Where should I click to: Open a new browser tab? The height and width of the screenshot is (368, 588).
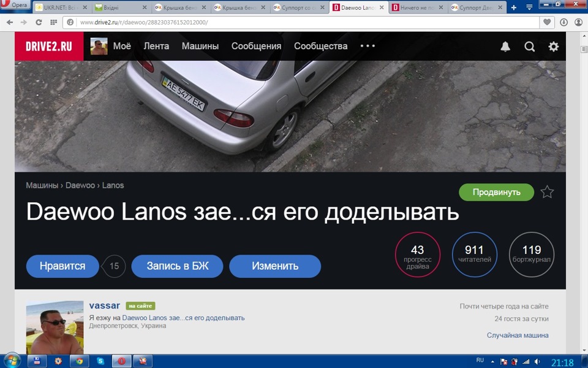pos(514,7)
